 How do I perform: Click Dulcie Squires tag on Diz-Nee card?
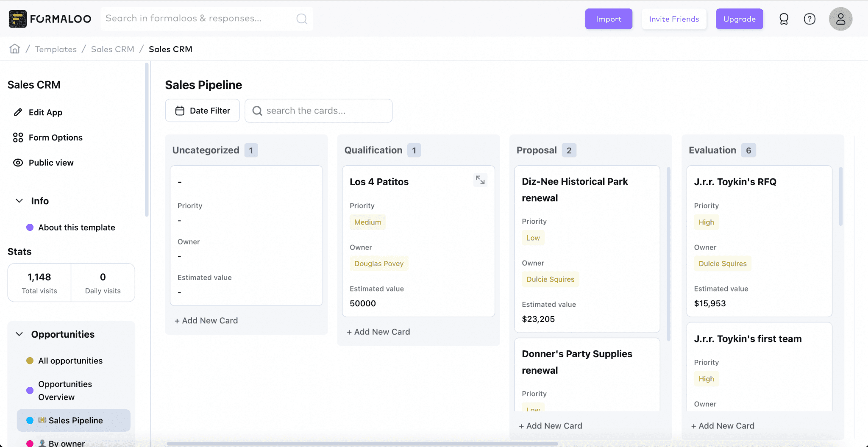[x=550, y=279]
